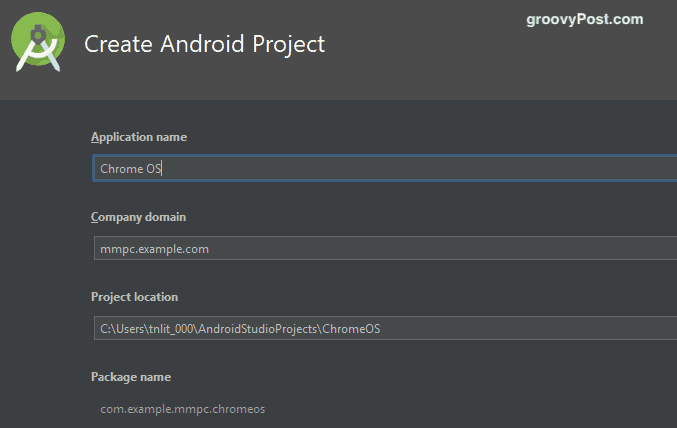Screen dimensions: 677x428
Task: Click the word 'Android' in the wizard title
Action: [202, 44]
